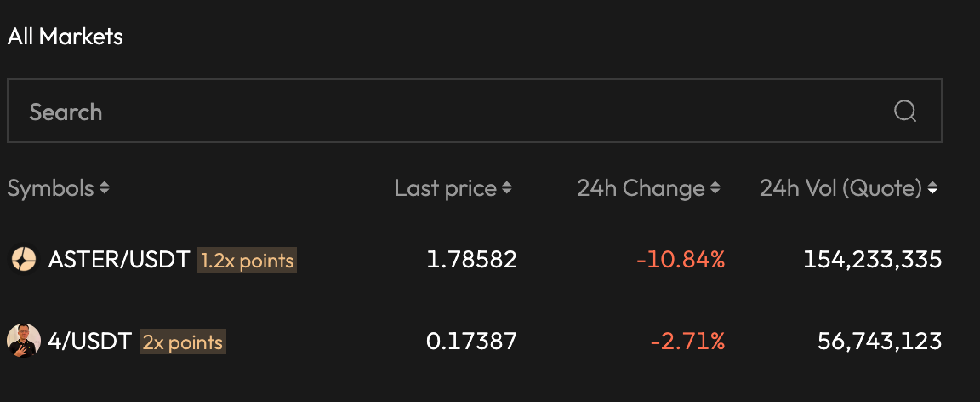Click 4/USDT volume value 56,743,123
This screenshot has width=980, height=402.
pos(880,342)
